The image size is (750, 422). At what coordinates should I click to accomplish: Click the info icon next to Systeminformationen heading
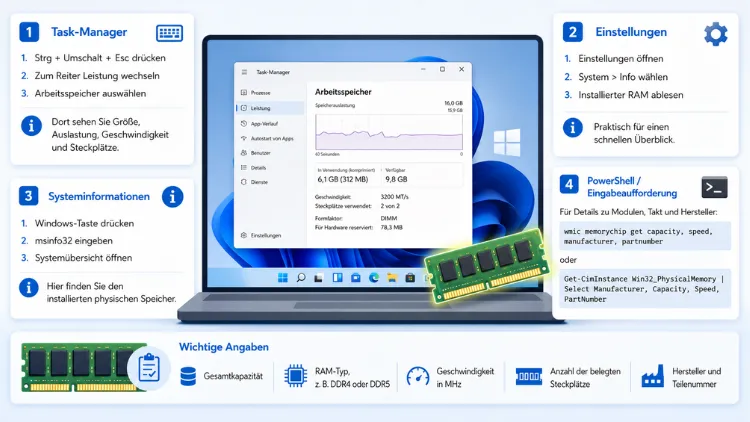pyautogui.click(x=172, y=197)
